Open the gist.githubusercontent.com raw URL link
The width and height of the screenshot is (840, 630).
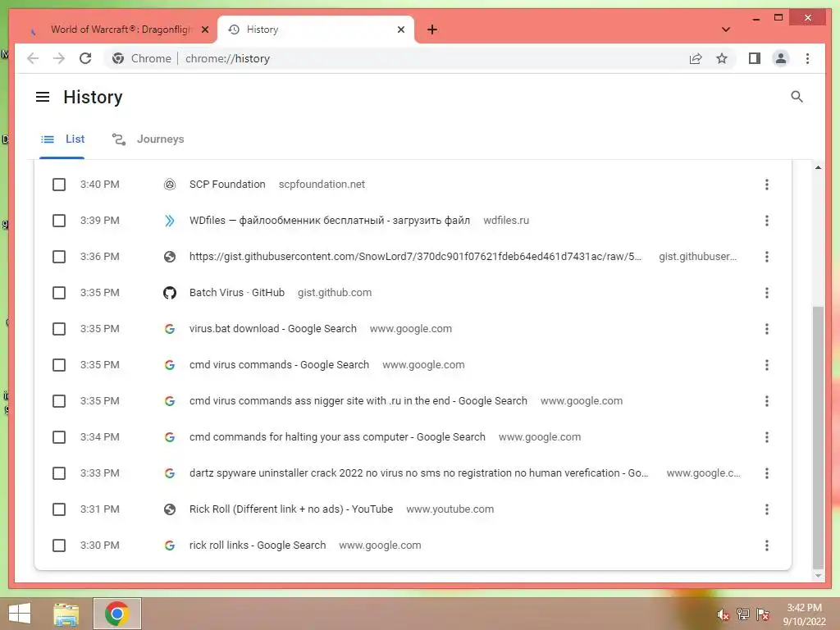coord(415,257)
